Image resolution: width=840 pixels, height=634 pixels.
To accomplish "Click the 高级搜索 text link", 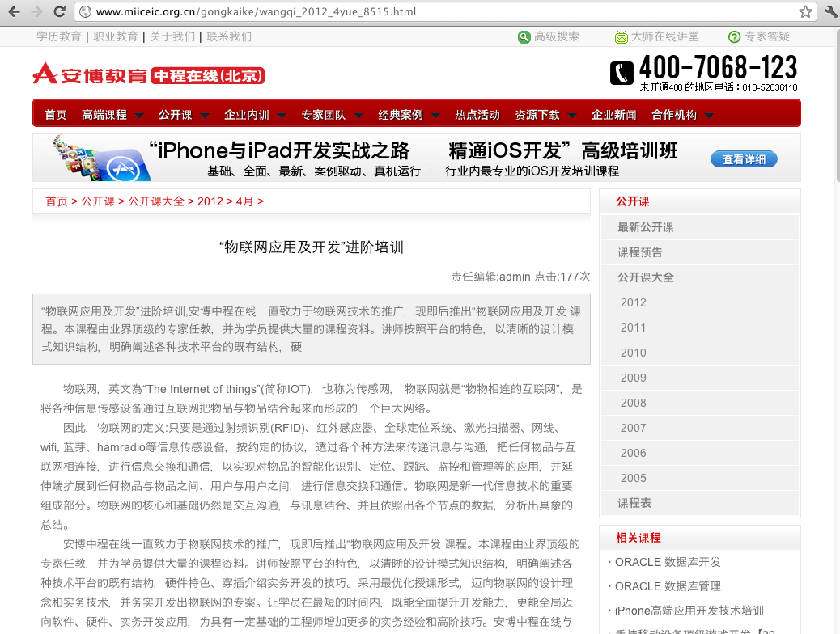I will [557, 36].
